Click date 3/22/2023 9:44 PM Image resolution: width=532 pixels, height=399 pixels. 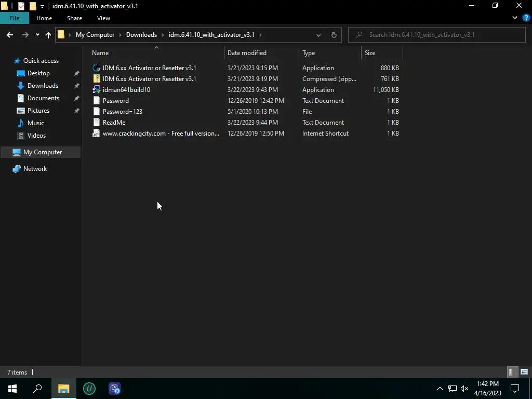[252, 122]
